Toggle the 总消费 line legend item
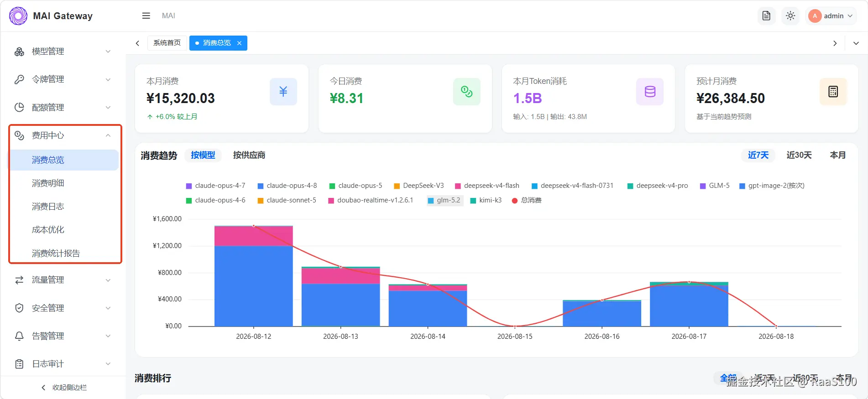The height and width of the screenshot is (399, 868). coord(527,200)
